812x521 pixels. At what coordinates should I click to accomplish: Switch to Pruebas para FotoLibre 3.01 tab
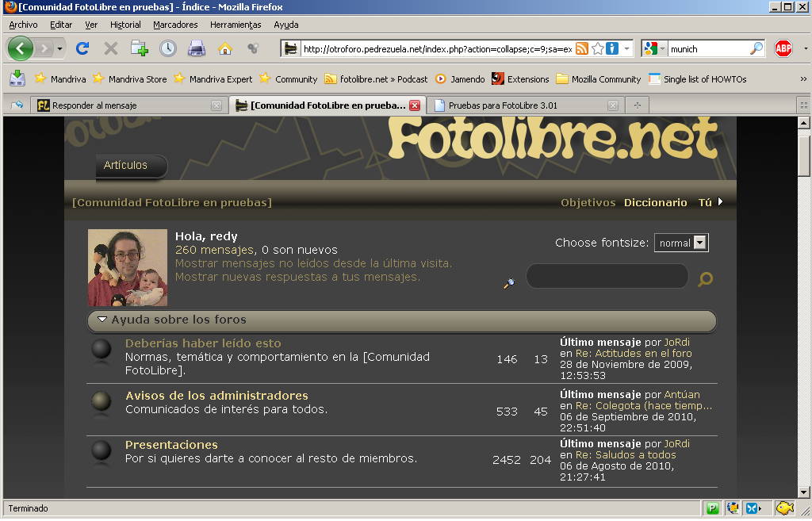(x=525, y=105)
